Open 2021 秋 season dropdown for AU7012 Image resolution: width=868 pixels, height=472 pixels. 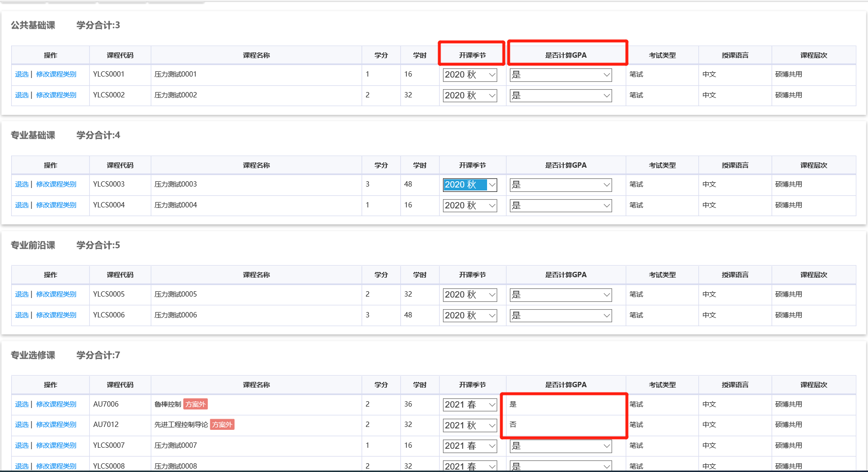coord(470,425)
